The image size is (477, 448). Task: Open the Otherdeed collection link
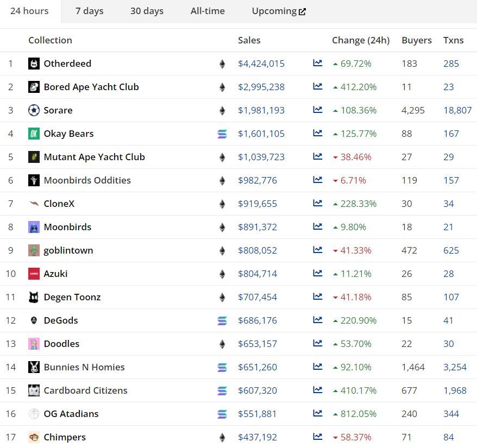(x=67, y=64)
